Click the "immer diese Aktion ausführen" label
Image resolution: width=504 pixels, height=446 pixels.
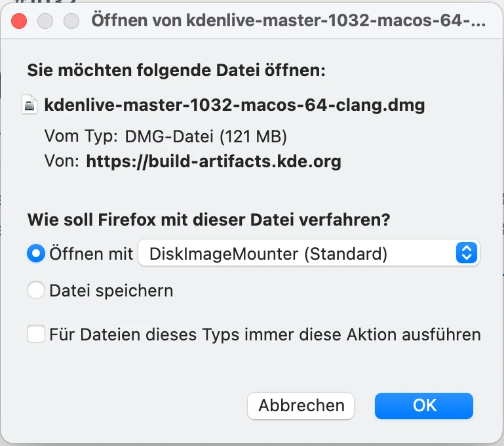362,334
